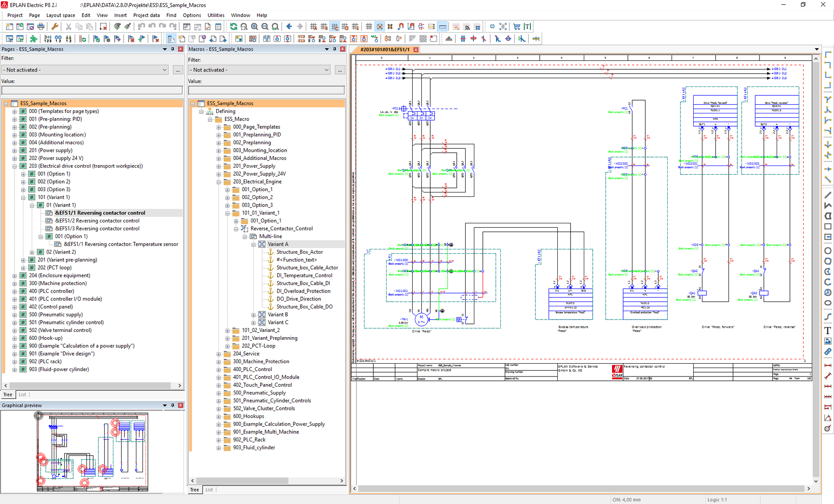Close the #203#101#01&EFS1/1 document tab
The image size is (834, 504).
pos(416,49)
